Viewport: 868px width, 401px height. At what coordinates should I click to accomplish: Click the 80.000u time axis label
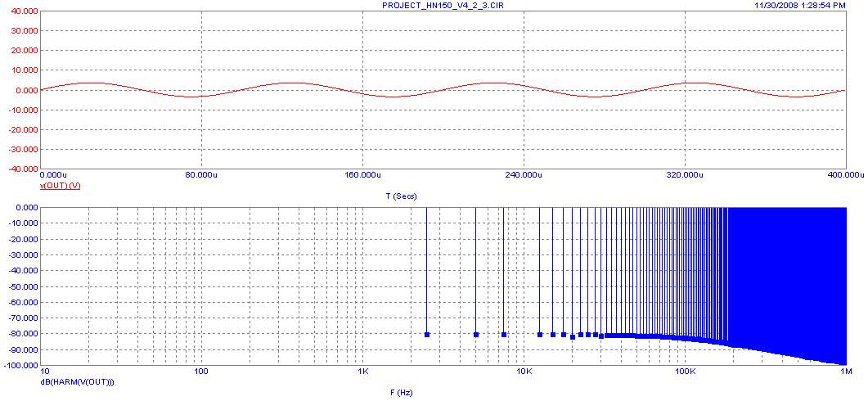(x=201, y=175)
